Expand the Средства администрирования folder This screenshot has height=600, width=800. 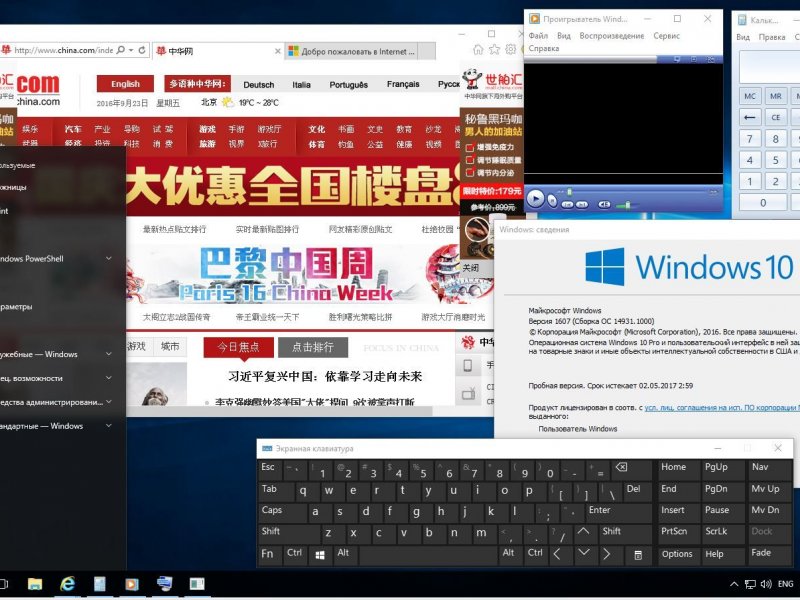tap(109, 402)
